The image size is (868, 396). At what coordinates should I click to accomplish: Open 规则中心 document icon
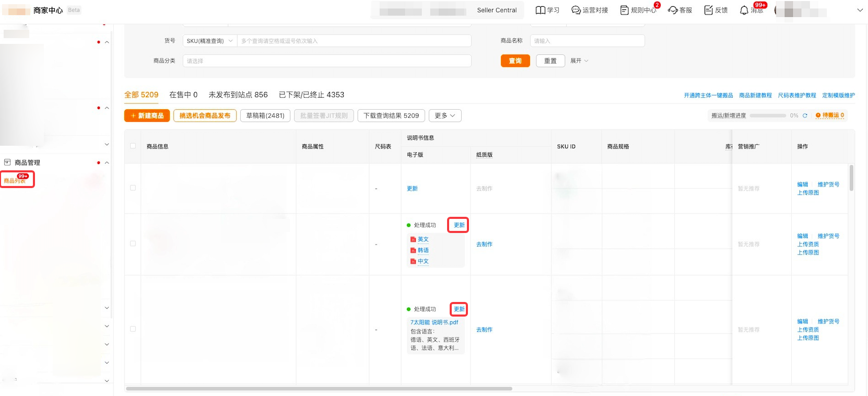pyautogui.click(x=624, y=10)
